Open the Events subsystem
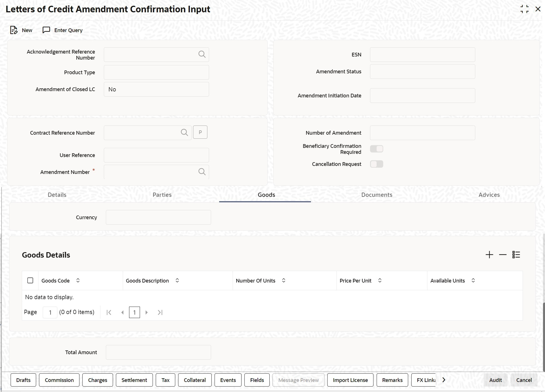 point(228,380)
